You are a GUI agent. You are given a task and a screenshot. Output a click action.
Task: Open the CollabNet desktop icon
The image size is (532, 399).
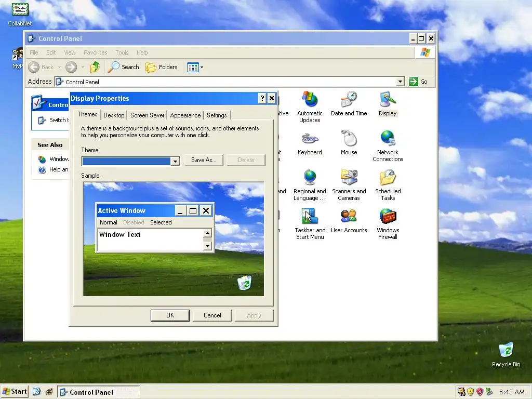pyautogui.click(x=20, y=14)
